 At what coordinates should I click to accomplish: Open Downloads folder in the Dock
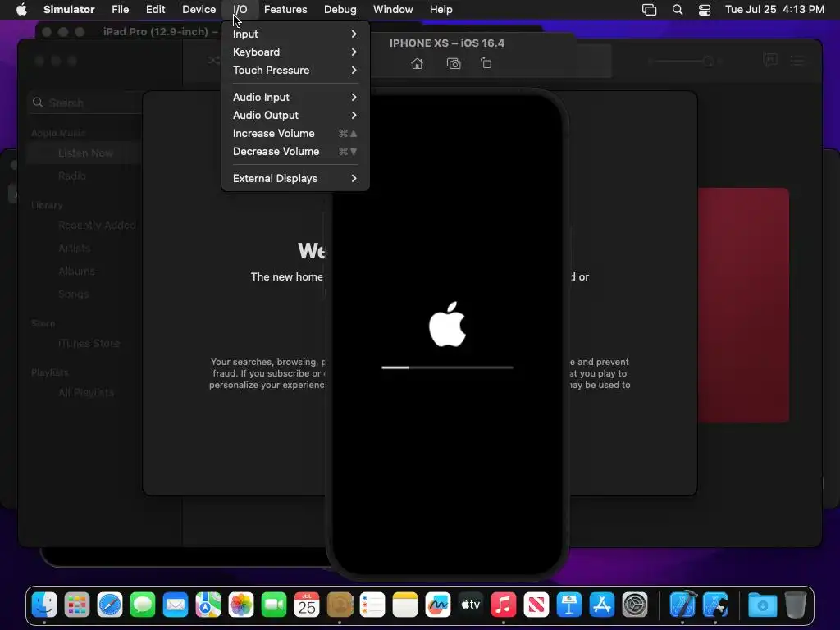(x=763, y=605)
